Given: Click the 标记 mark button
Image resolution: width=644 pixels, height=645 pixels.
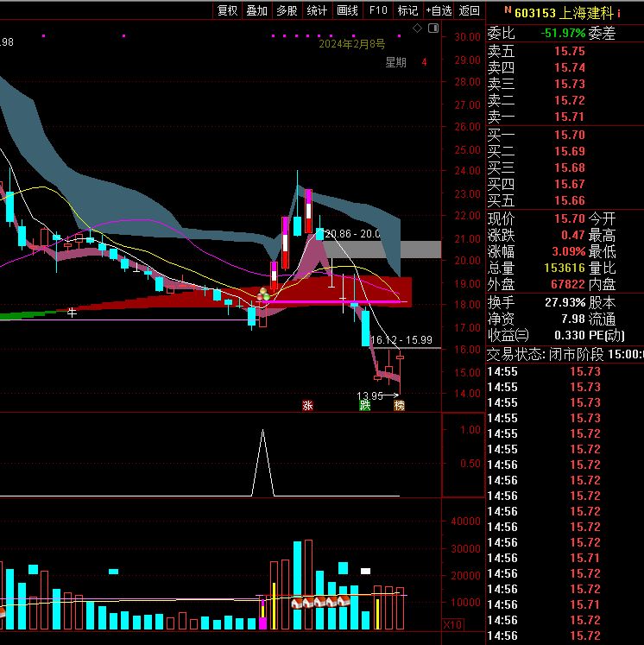Looking at the screenshot, I should [408, 10].
